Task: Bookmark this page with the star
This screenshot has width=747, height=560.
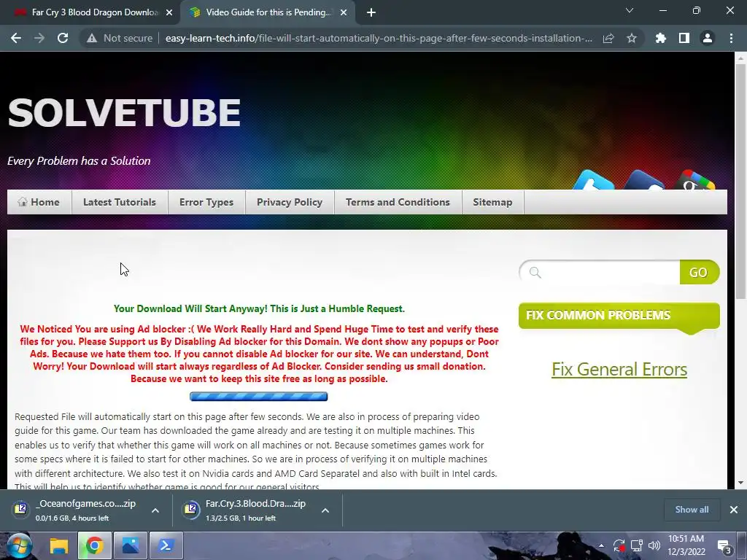Action: coord(632,38)
